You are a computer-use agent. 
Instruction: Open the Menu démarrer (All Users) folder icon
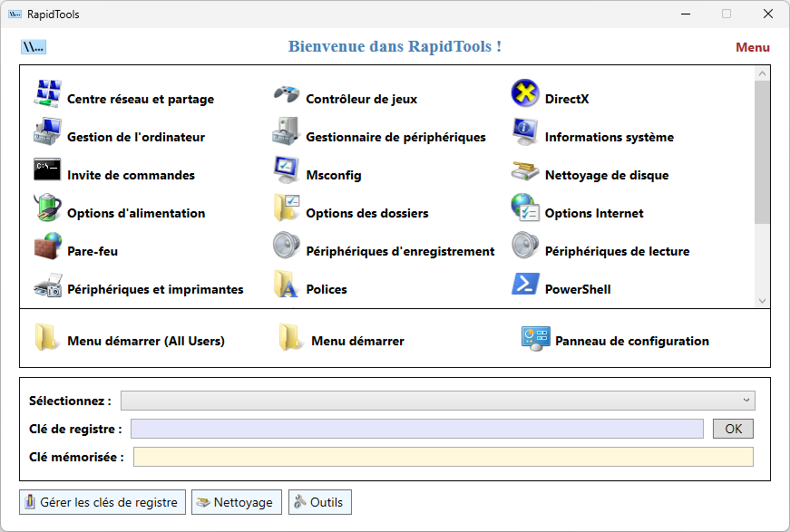(x=46, y=336)
